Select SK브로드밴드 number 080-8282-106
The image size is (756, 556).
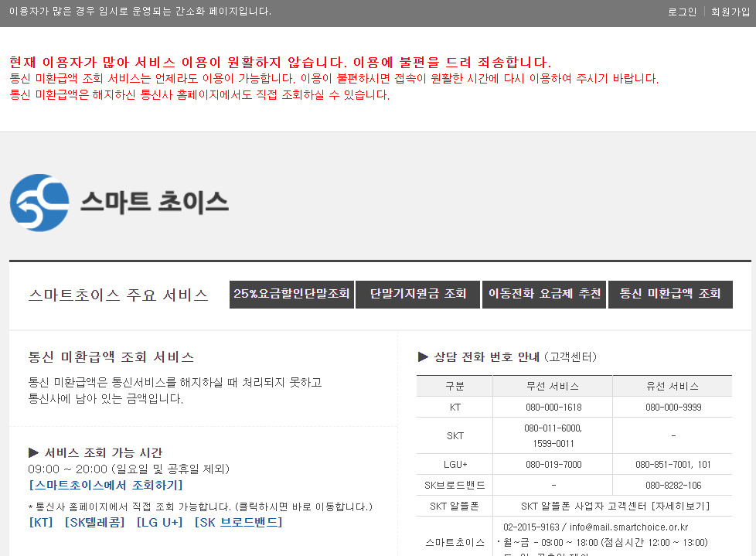[x=673, y=485]
